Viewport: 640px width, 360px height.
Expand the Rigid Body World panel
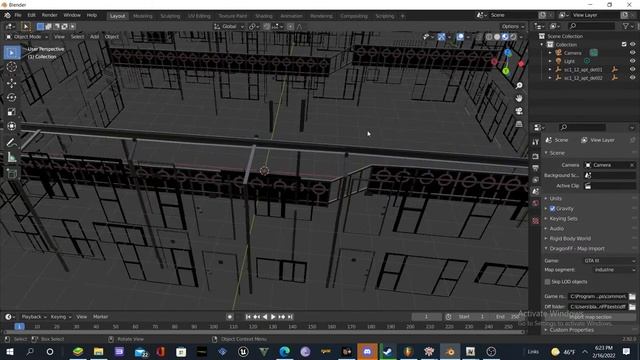(570, 238)
